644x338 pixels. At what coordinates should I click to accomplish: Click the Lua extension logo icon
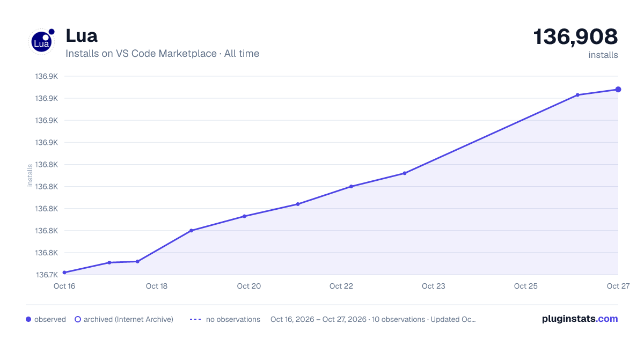coord(41,41)
